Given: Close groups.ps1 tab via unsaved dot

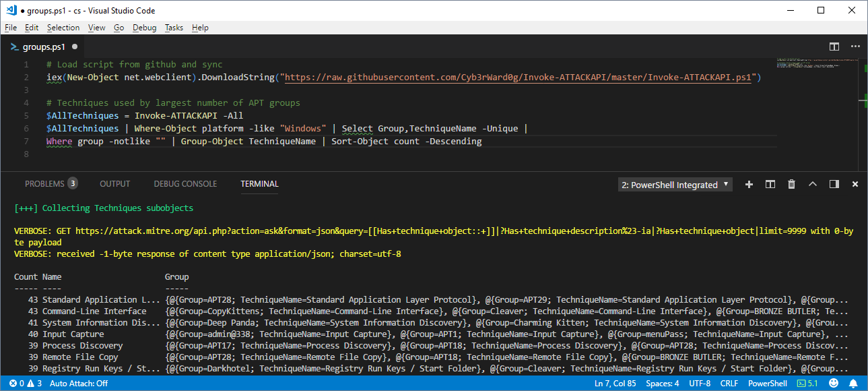Looking at the screenshot, I should tap(75, 47).
